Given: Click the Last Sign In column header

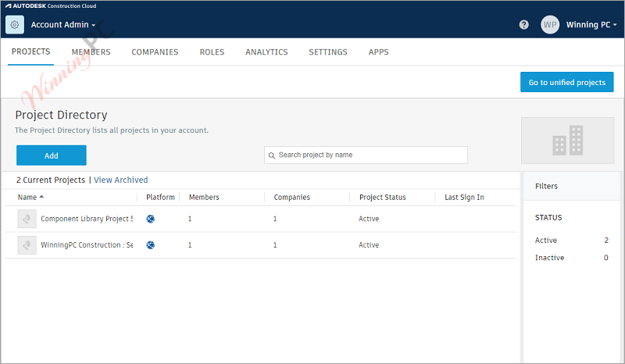Looking at the screenshot, I should point(464,198).
